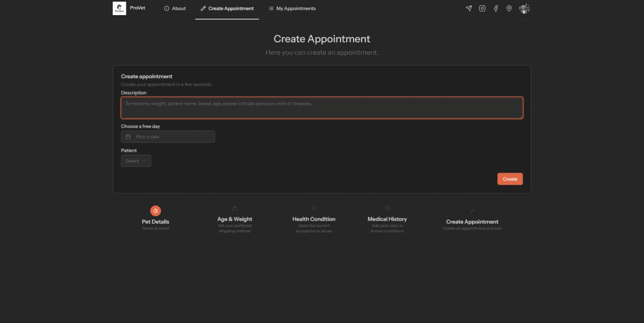Click inside the Description text field

pos(321,107)
